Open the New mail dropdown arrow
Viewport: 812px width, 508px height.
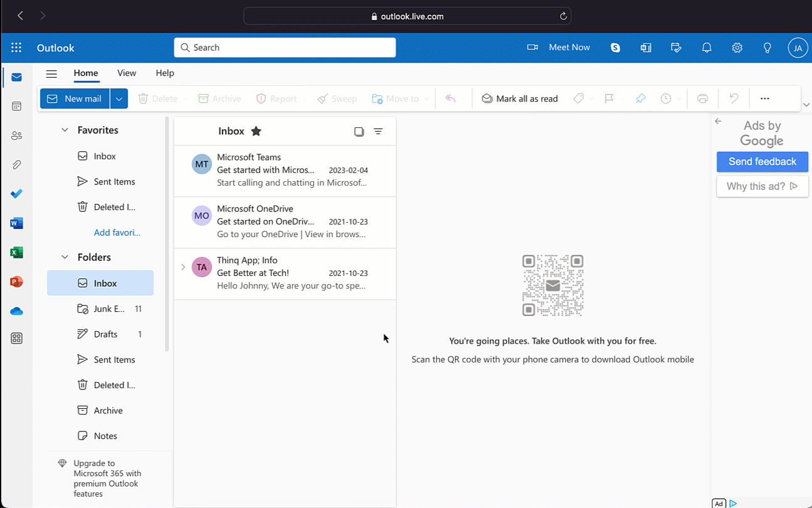[119, 98]
